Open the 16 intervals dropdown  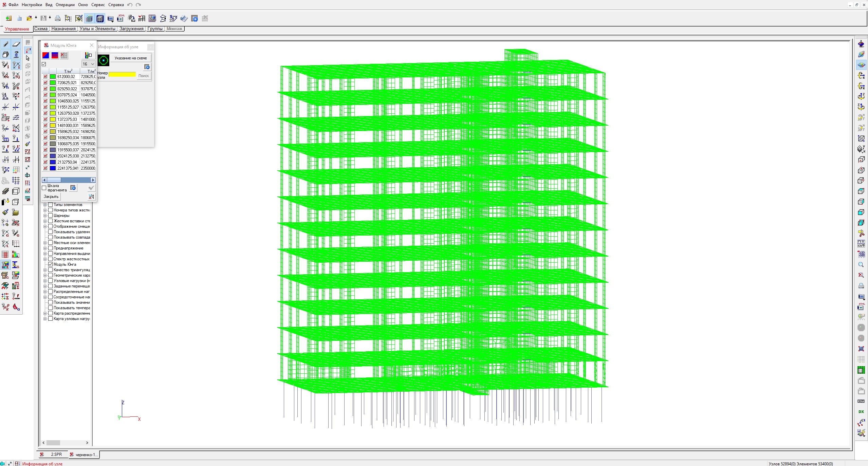(88, 64)
